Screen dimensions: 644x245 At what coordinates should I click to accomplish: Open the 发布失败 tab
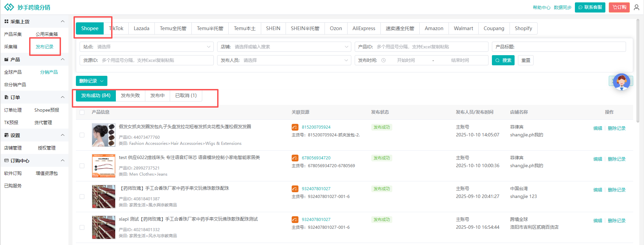[x=130, y=96]
